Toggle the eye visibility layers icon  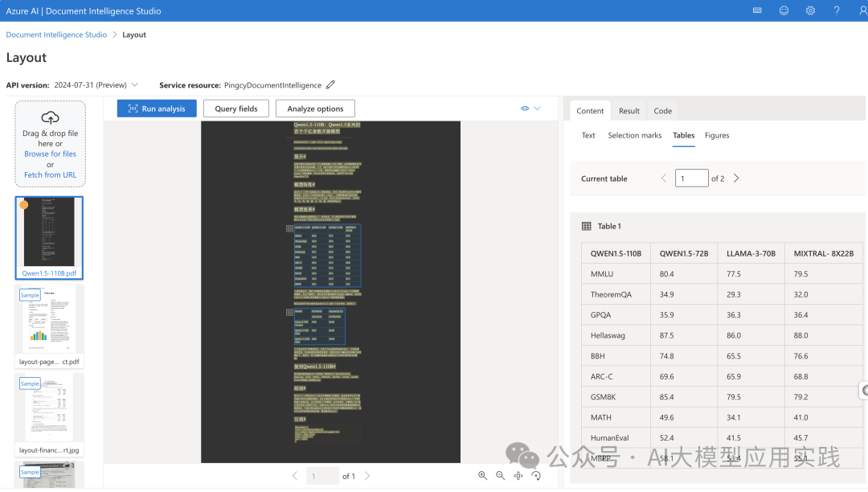pyautogui.click(x=525, y=109)
